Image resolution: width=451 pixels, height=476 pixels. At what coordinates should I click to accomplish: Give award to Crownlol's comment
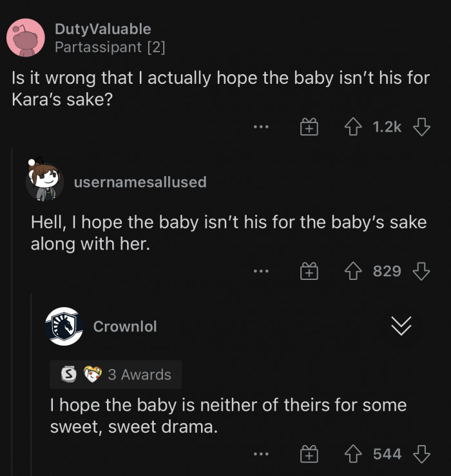[309, 455]
